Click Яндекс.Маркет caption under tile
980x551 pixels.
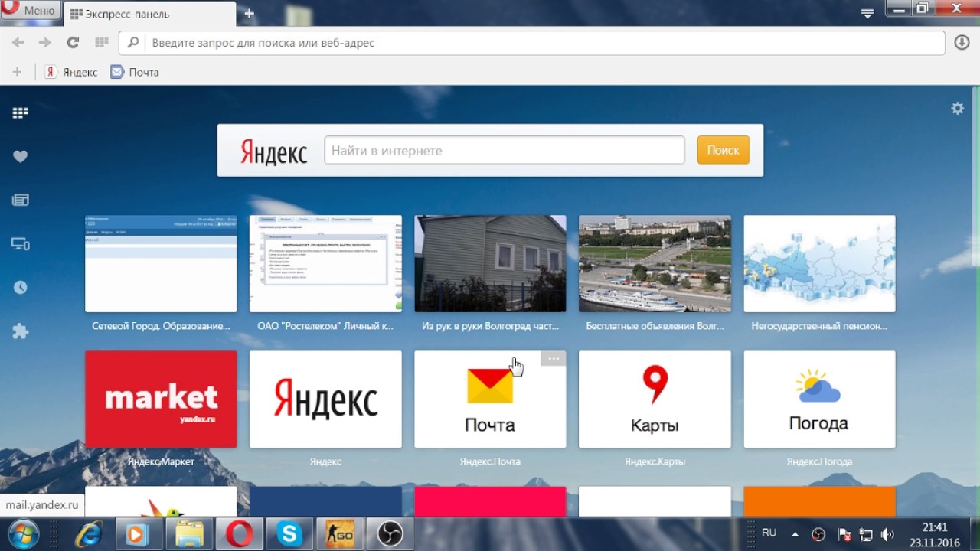161,461
